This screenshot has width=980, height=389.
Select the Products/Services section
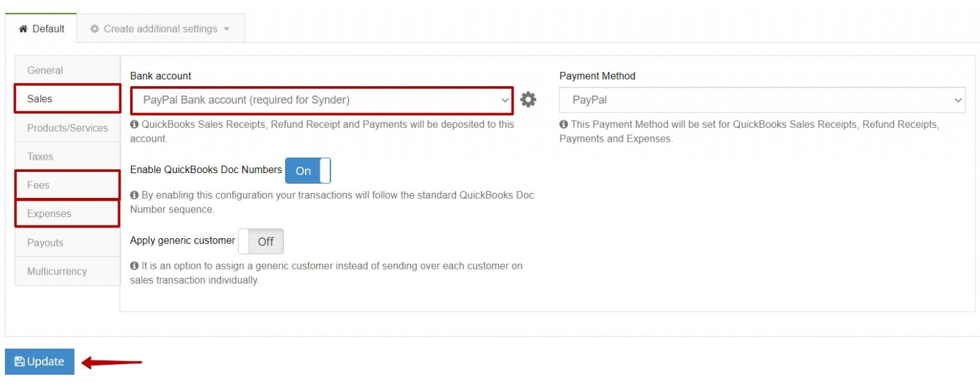[67, 127]
